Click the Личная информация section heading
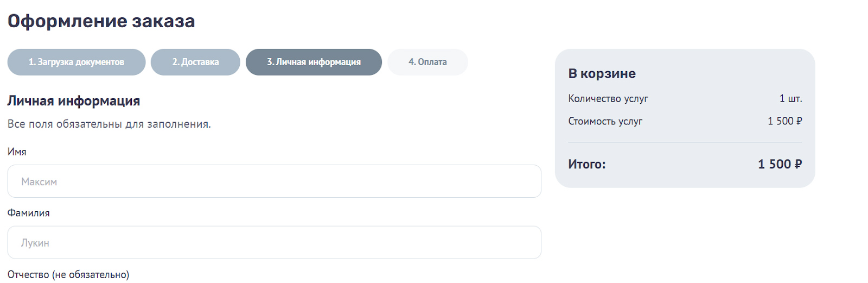This screenshot has width=868, height=283. coord(74,101)
